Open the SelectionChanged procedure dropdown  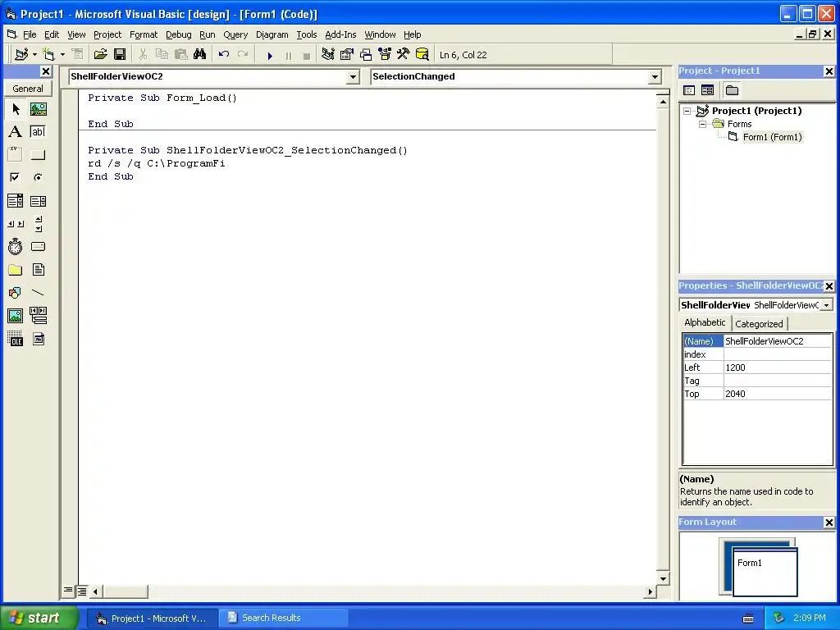[655, 77]
